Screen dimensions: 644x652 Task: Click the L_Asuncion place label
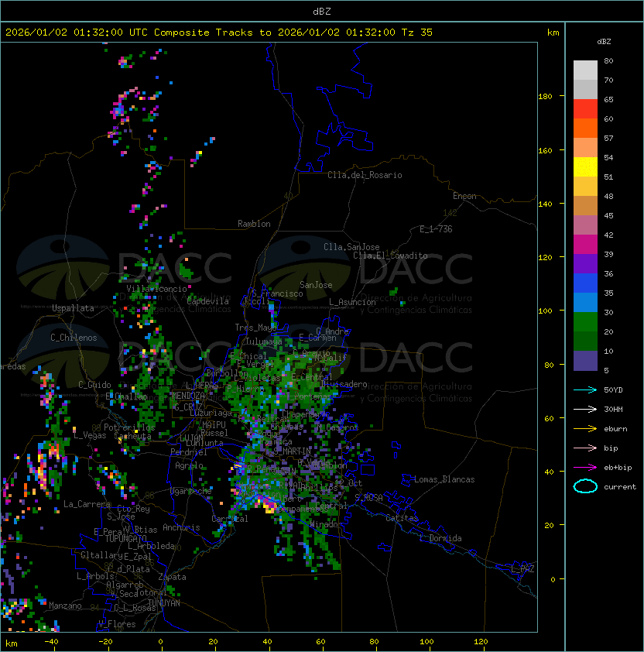point(352,302)
